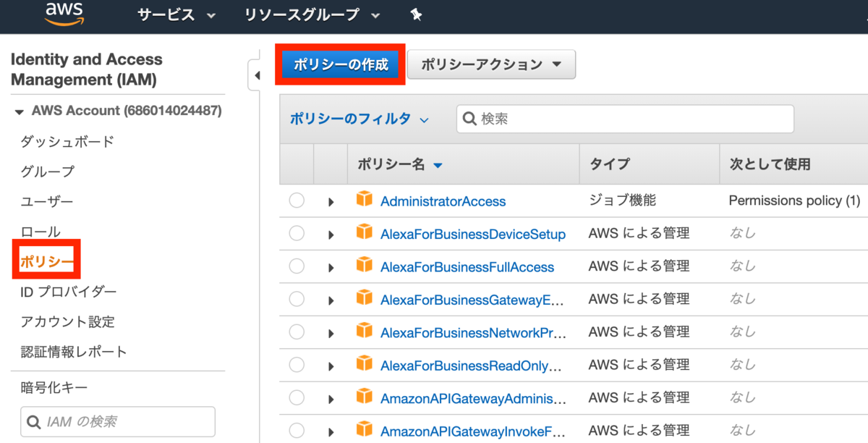Collapse the AWS Account section

pos(19,111)
